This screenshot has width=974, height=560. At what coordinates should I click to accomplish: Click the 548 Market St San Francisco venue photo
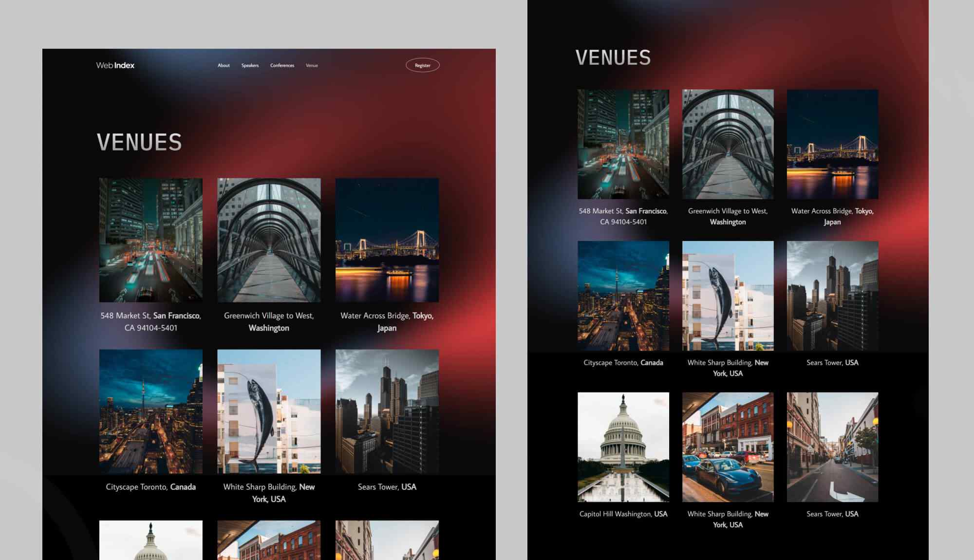(150, 241)
